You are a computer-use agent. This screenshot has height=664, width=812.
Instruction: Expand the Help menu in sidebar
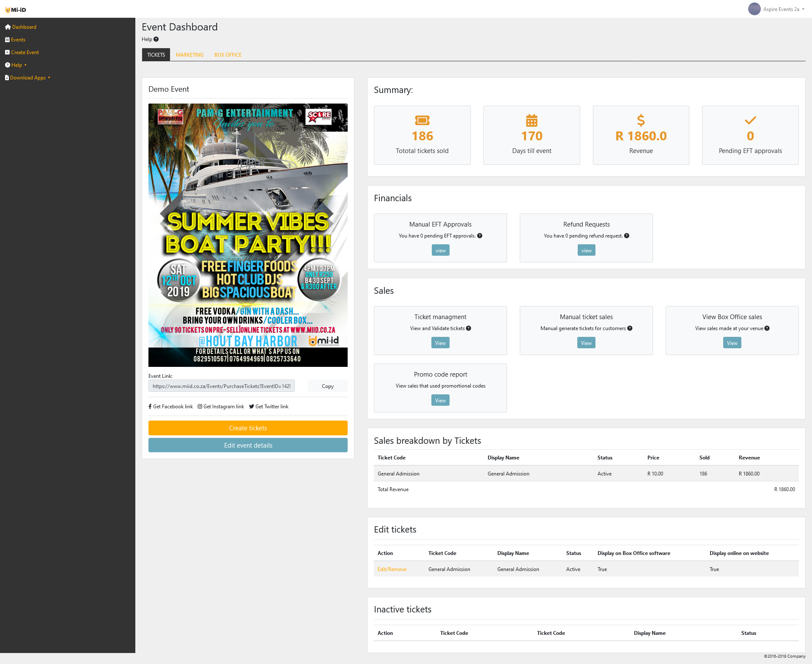[16, 65]
